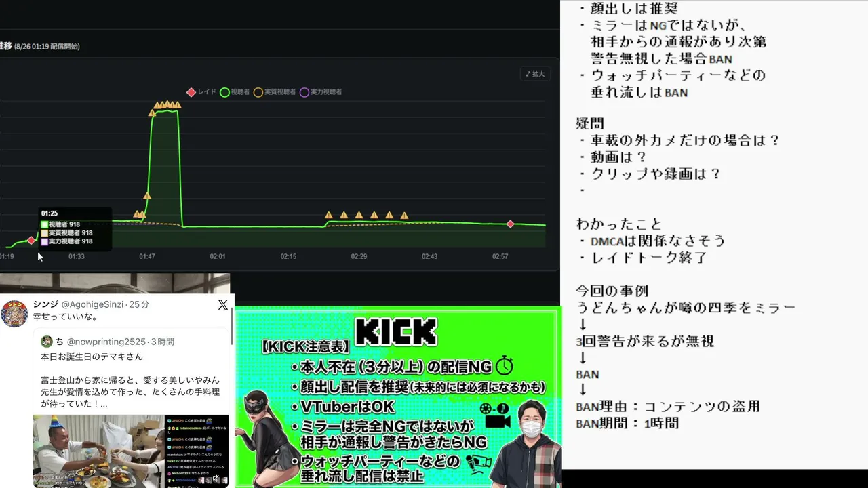Image resolution: width=868 pixels, height=488 pixels.
Task: Click the quoted tweet's small avatar
Action: point(47,342)
